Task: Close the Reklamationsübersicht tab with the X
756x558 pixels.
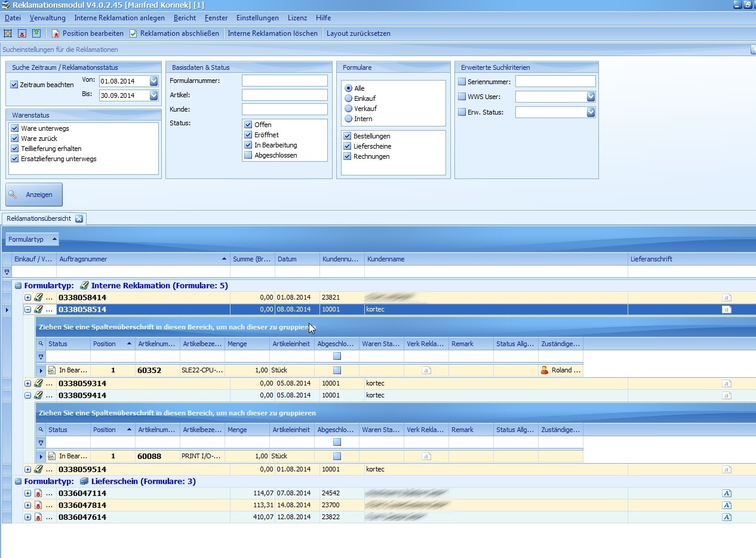Action: 79,218
